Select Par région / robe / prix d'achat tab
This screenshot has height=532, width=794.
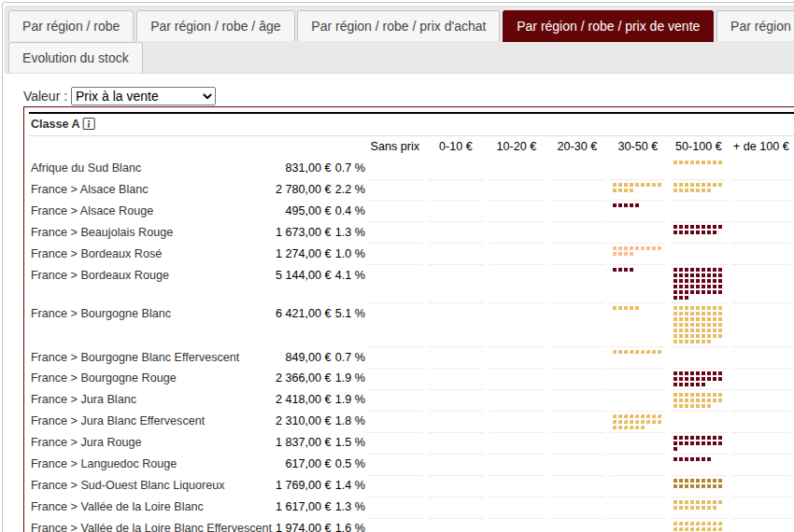tap(399, 26)
